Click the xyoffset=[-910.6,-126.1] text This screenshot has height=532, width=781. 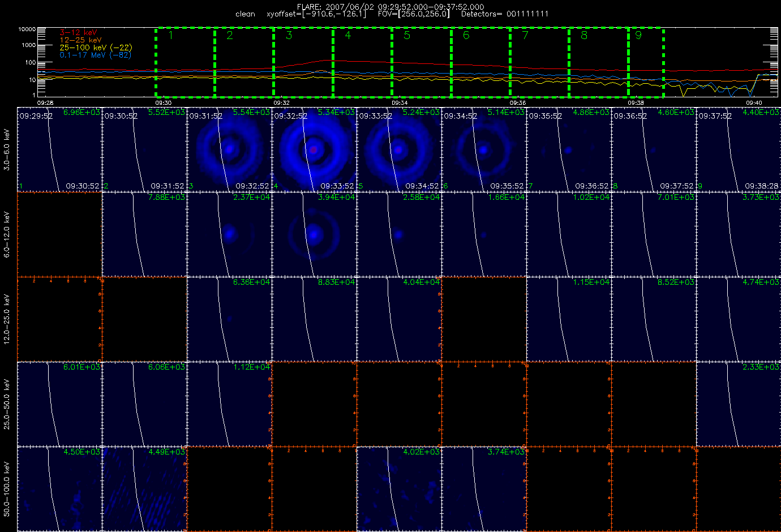pos(316,14)
